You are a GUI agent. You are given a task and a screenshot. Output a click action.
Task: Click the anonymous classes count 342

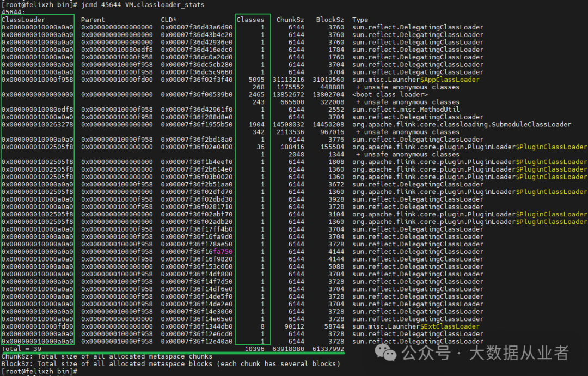pos(259,132)
